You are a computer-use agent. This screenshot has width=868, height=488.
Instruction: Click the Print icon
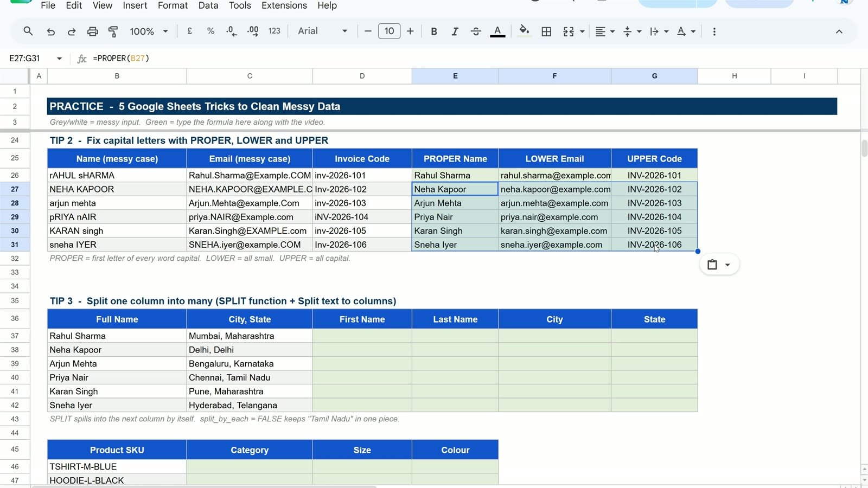tap(93, 31)
